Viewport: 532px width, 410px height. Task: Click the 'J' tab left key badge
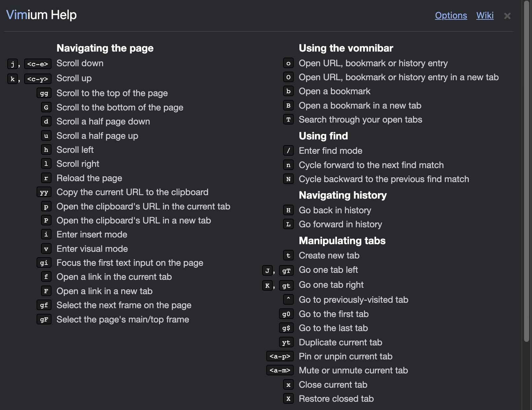(267, 271)
